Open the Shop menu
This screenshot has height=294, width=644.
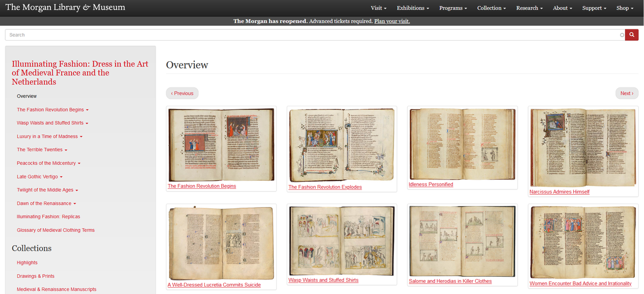point(625,8)
